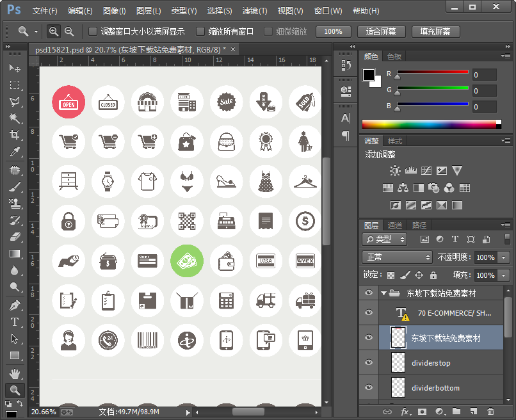Screen dimensions: 516x420
Task: Open the opacity 100% dropdown arrow
Action: coord(504,257)
